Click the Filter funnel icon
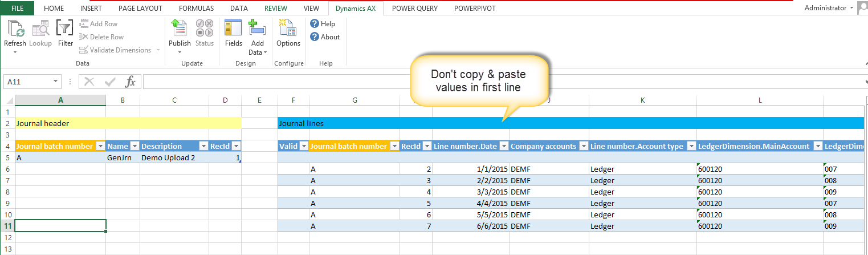Image resolution: width=868 pixels, height=255 pixels. point(66,29)
